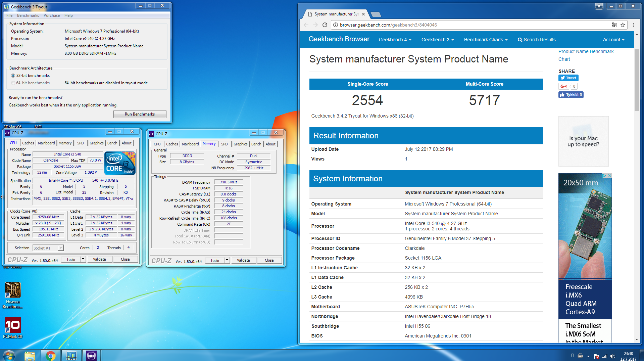This screenshot has height=361, width=644.
Task: Open SPD tab in right CPU-Z window
Action: click(x=225, y=144)
